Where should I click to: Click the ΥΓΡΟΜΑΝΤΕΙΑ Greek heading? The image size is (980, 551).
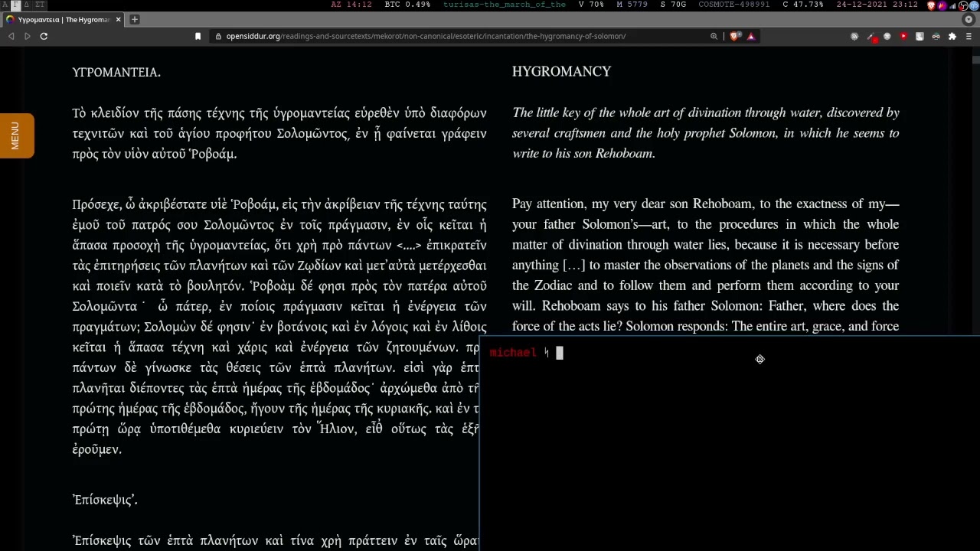click(x=116, y=72)
